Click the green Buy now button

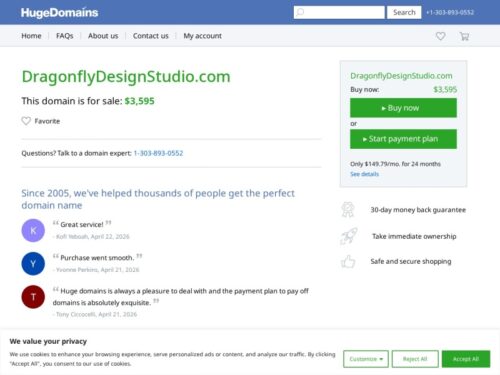click(403, 108)
